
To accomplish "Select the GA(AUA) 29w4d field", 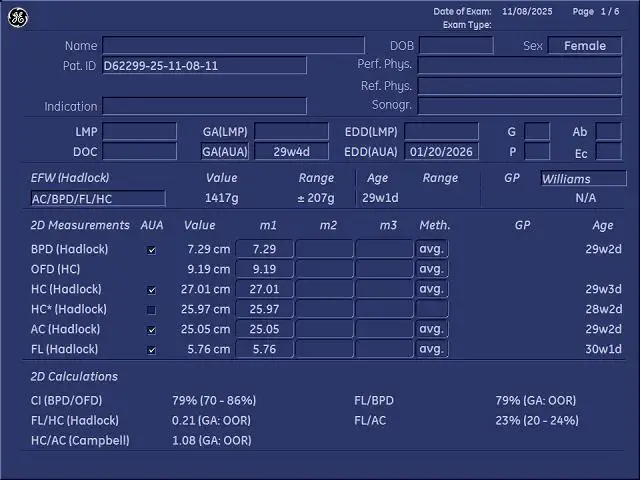I will (x=291, y=152).
